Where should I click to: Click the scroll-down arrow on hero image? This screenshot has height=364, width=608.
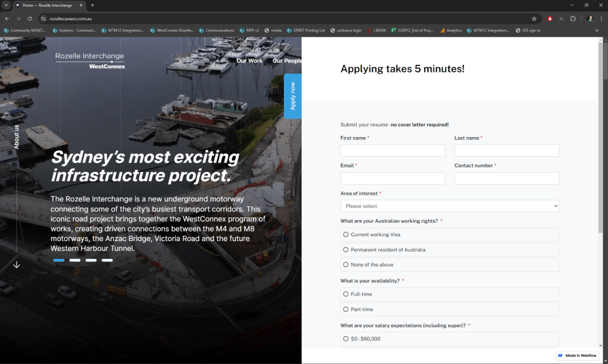17,265
